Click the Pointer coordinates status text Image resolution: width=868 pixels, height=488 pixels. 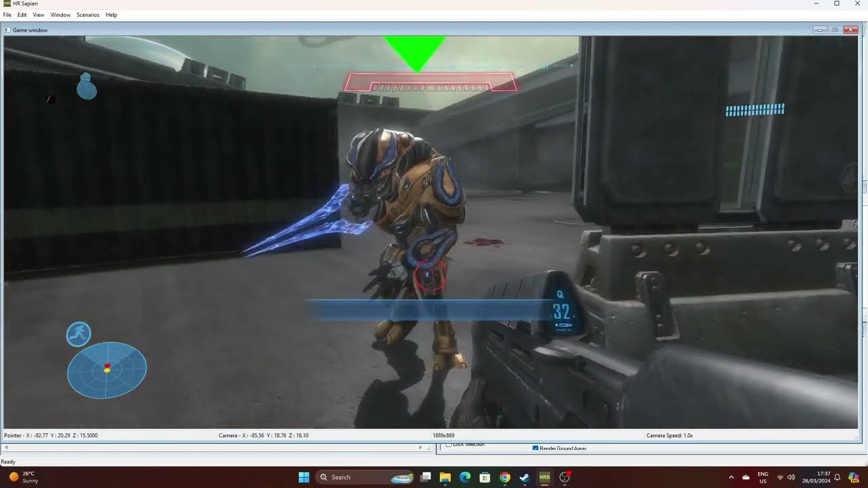tap(51, 435)
